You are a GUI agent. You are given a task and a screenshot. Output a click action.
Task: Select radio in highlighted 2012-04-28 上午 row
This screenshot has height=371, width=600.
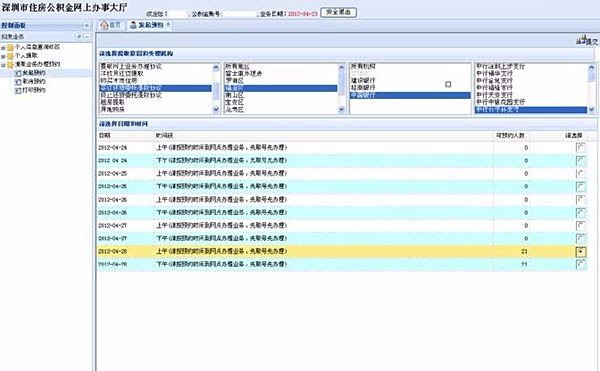pyautogui.click(x=581, y=252)
